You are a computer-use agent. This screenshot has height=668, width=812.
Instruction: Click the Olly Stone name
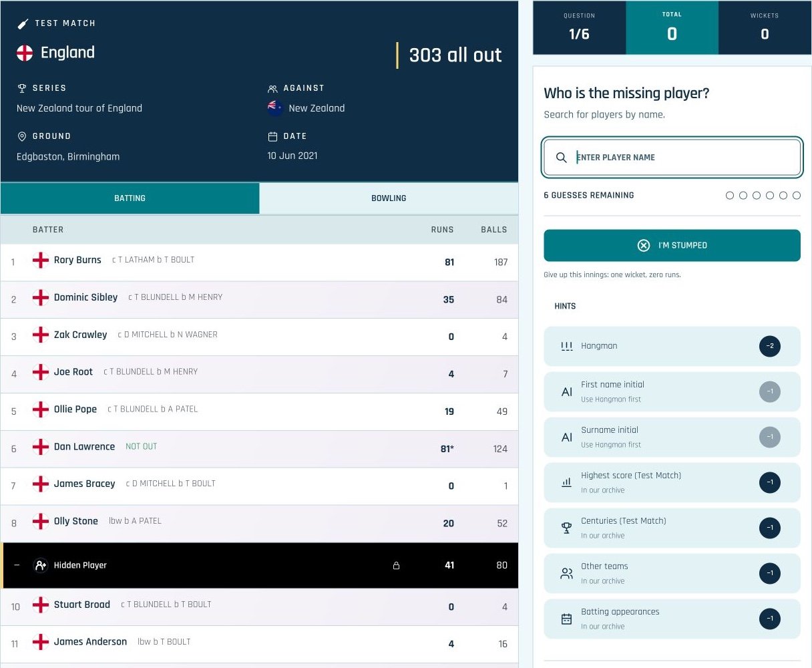coord(76,521)
